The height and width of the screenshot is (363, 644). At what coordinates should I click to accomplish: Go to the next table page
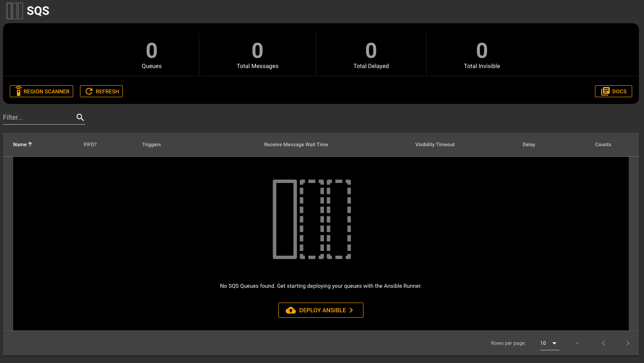(628, 343)
